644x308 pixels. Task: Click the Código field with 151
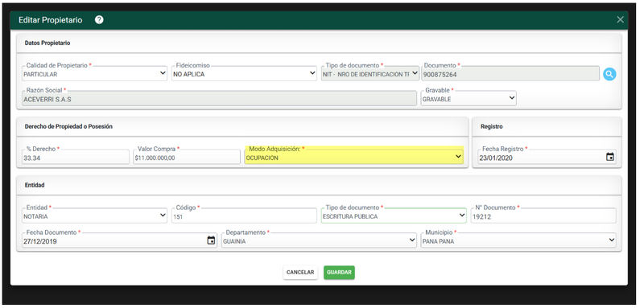pyautogui.click(x=244, y=216)
